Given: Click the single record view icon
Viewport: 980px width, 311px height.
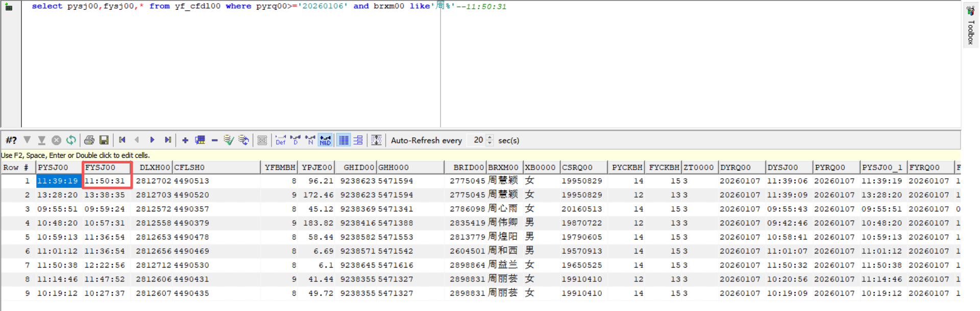Looking at the screenshot, I should (x=262, y=140).
